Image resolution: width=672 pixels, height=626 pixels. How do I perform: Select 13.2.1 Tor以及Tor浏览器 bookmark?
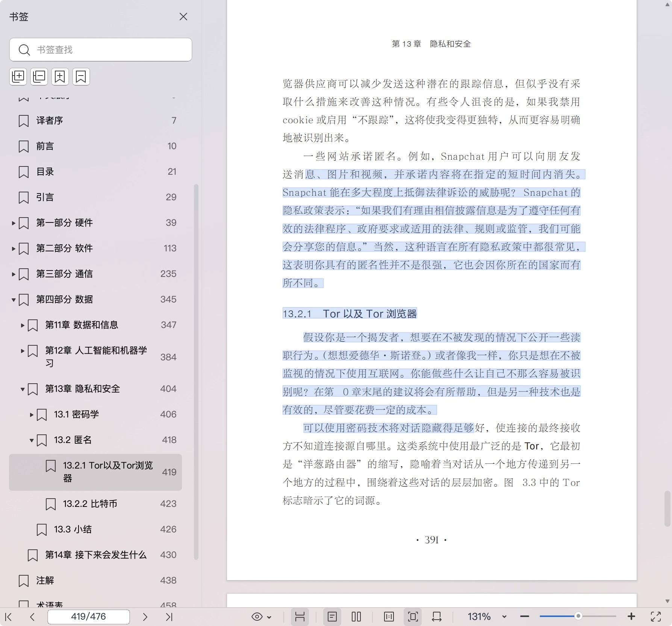[95, 472]
